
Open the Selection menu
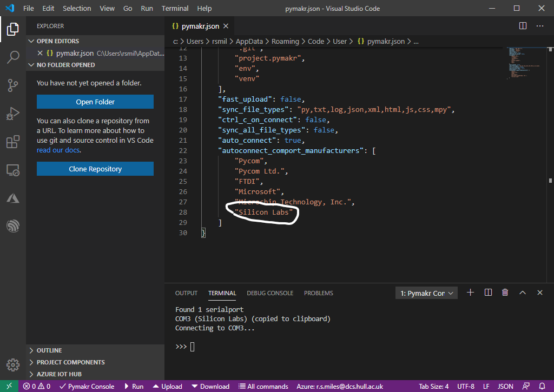77,8
